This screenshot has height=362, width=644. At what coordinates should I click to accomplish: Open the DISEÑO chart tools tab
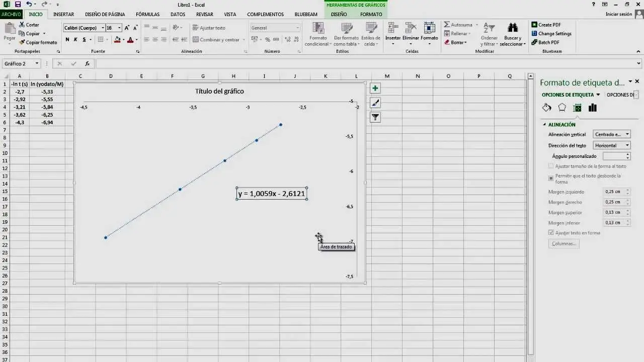coord(339,14)
